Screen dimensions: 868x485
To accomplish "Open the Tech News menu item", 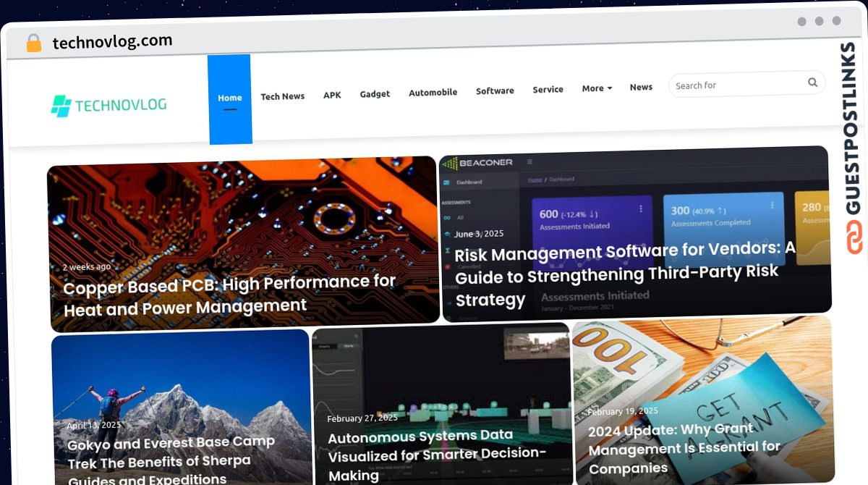I will click(283, 96).
